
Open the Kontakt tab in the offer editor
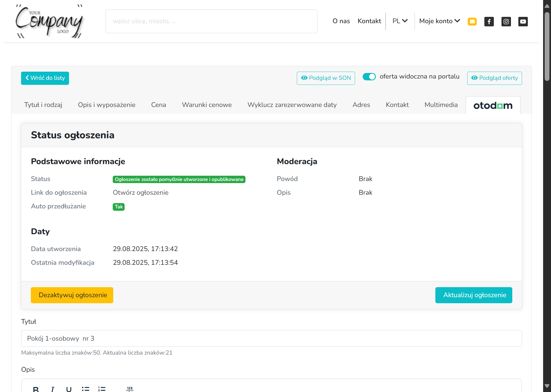pyautogui.click(x=397, y=105)
